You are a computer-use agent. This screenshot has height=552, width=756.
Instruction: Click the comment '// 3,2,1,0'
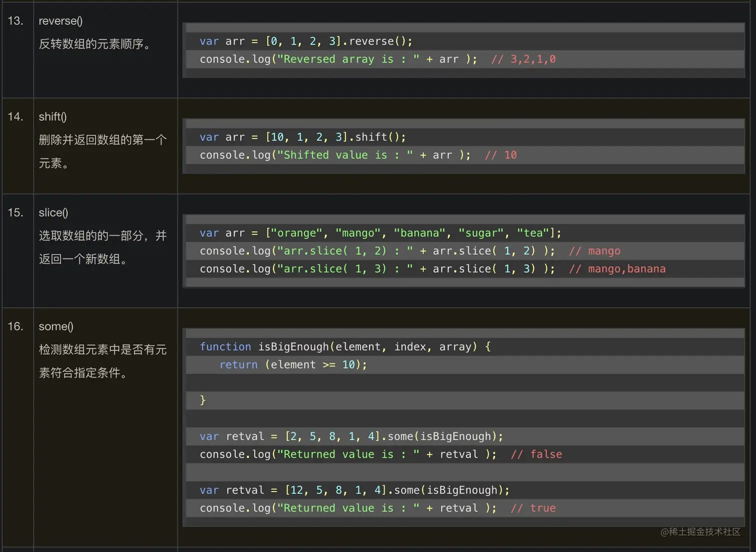tap(523, 59)
